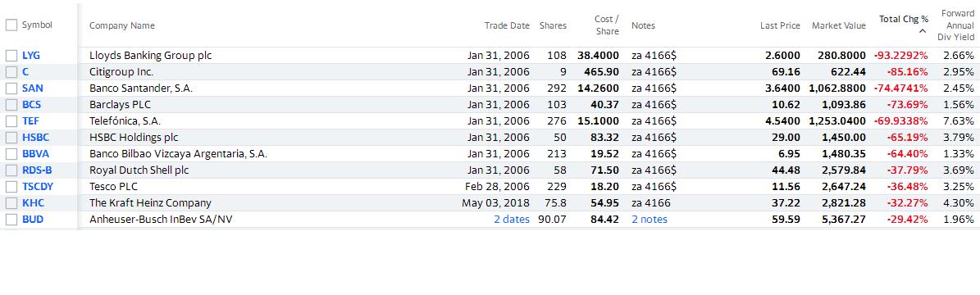980x295 pixels.
Task: Sort by Last Price column header
Action: click(x=780, y=25)
